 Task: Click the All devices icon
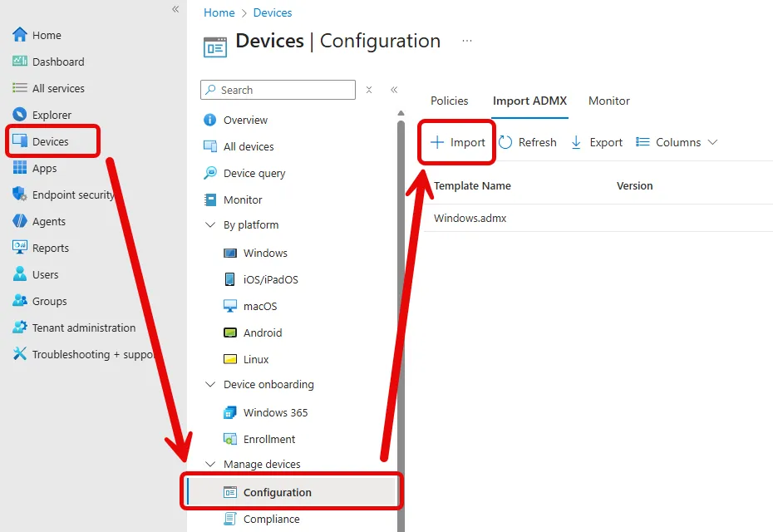(210, 146)
